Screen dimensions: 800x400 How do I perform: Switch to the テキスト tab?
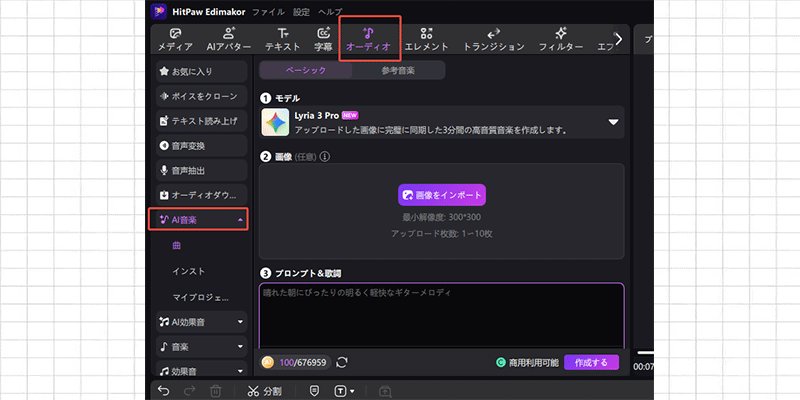click(283, 40)
